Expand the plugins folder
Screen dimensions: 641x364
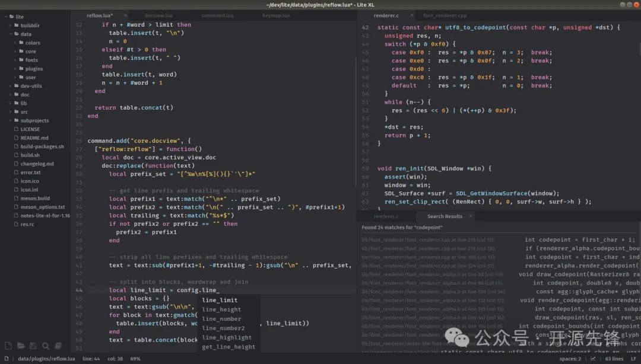click(x=15, y=69)
